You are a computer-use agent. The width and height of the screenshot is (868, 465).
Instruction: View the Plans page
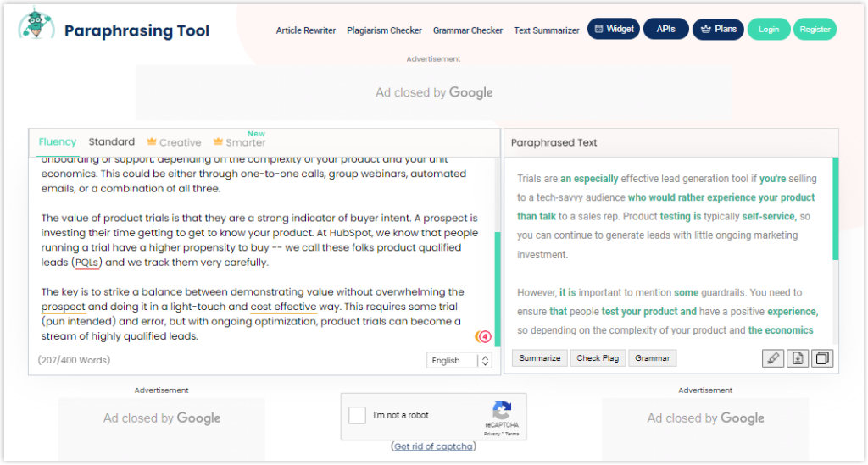click(x=718, y=29)
